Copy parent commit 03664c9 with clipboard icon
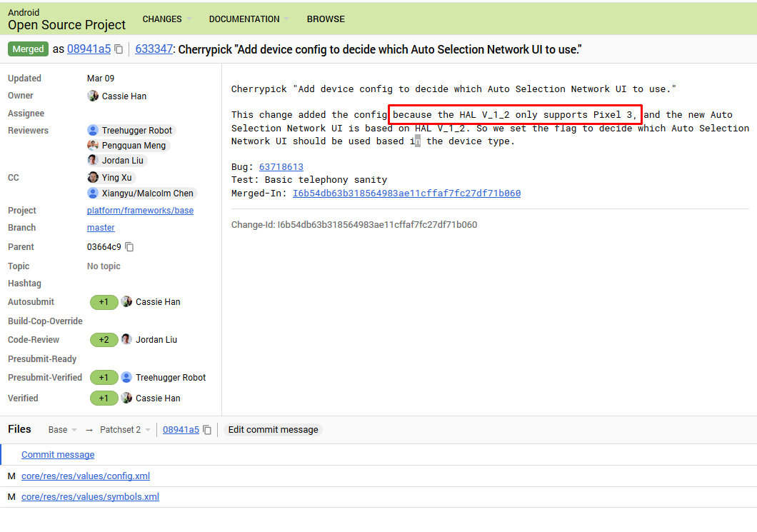757x532 pixels. [129, 246]
